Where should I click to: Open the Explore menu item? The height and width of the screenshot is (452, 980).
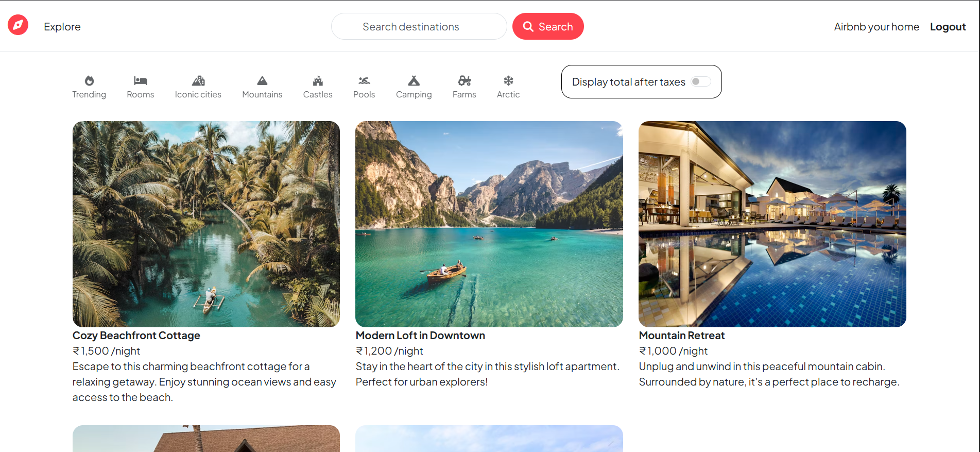pos(62,27)
